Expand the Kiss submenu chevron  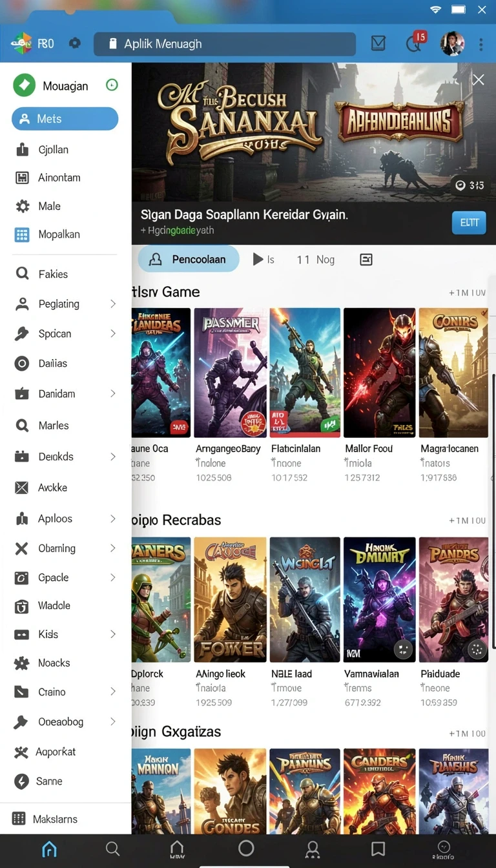coord(113,634)
